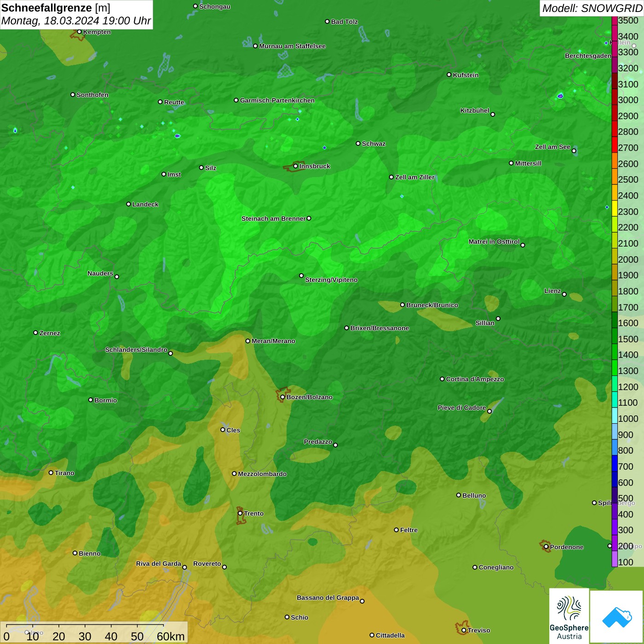The height and width of the screenshot is (644, 644).
Task: Click the Bassano del Grappa label
Action: coord(328,598)
